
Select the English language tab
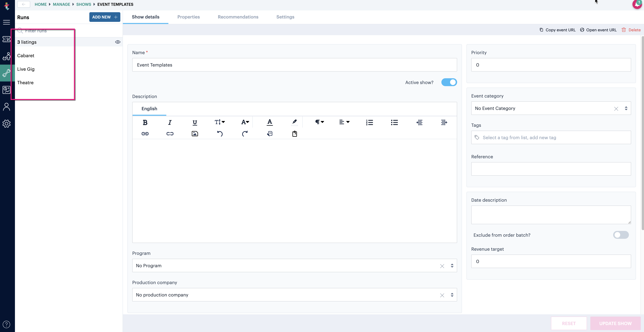(149, 108)
